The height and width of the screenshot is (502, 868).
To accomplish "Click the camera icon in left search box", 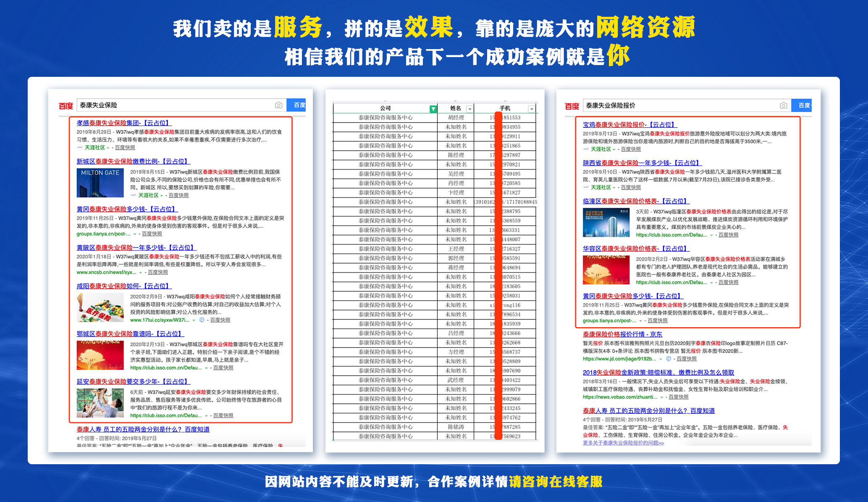I will [x=278, y=105].
